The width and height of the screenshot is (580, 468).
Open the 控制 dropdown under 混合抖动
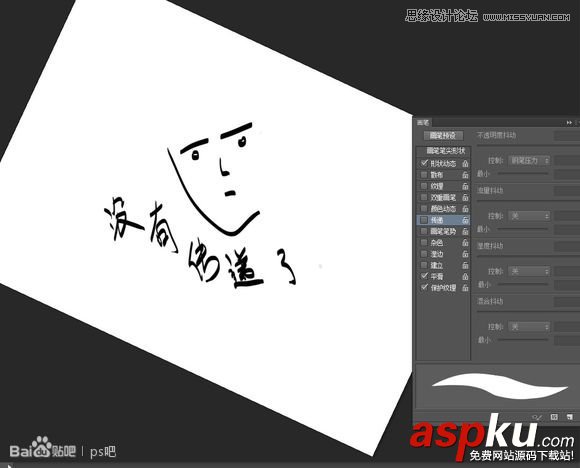coord(529,327)
